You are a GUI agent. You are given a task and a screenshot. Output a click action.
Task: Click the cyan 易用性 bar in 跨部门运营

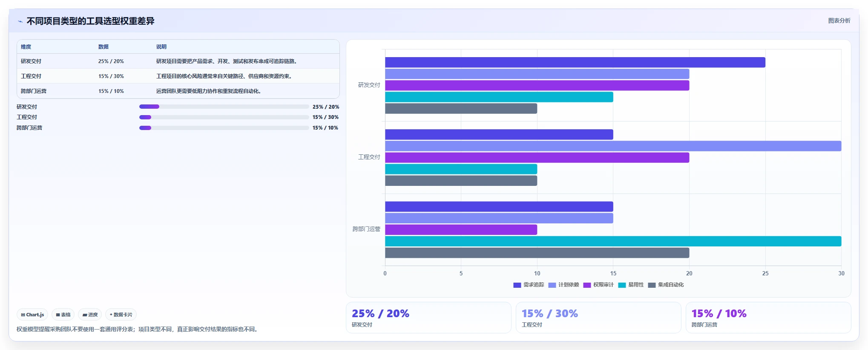pyautogui.click(x=613, y=241)
